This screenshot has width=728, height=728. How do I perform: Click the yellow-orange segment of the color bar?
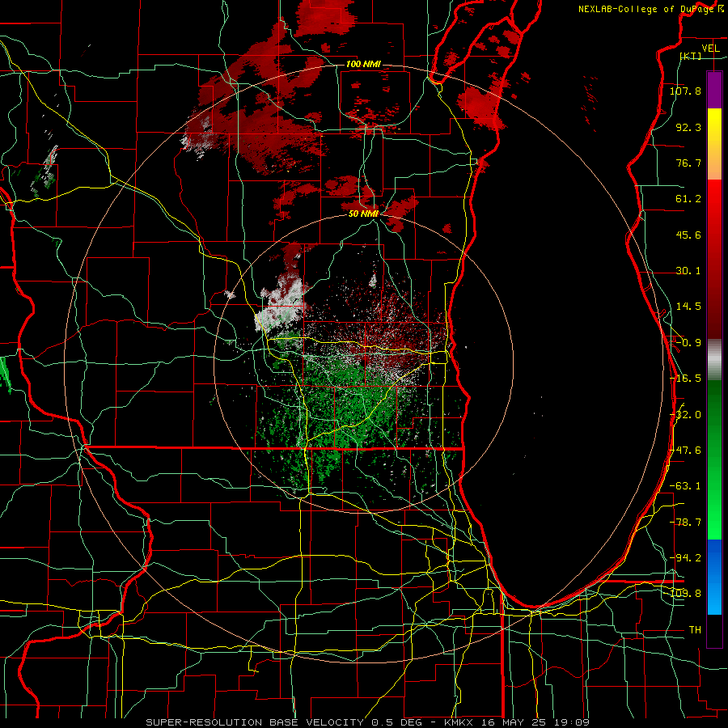click(x=714, y=144)
